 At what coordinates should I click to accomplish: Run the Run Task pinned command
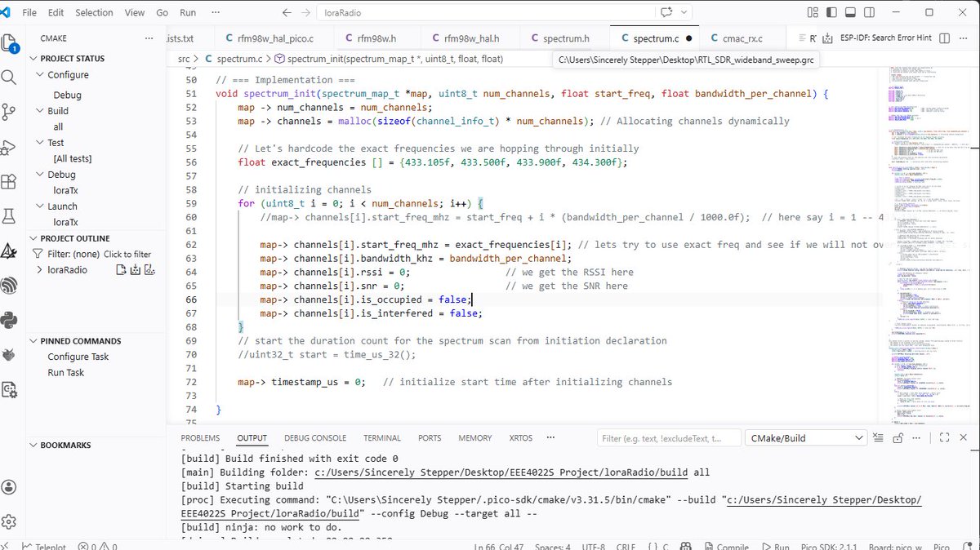65,373
